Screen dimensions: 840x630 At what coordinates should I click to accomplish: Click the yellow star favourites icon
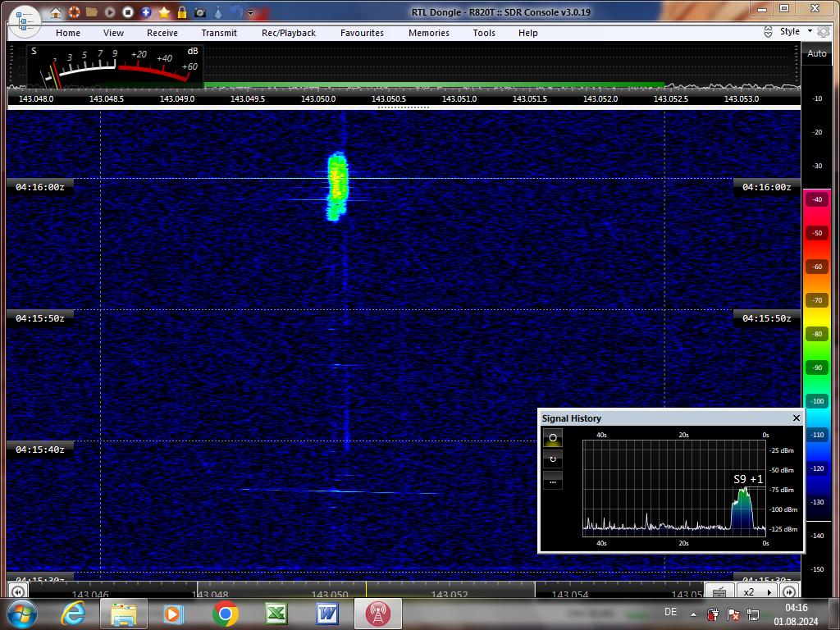coord(164,11)
